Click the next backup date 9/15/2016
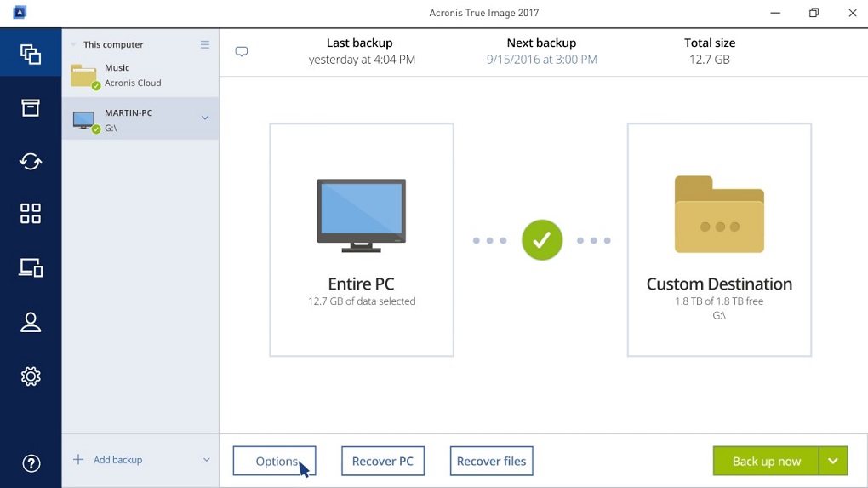 coord(542,60)
